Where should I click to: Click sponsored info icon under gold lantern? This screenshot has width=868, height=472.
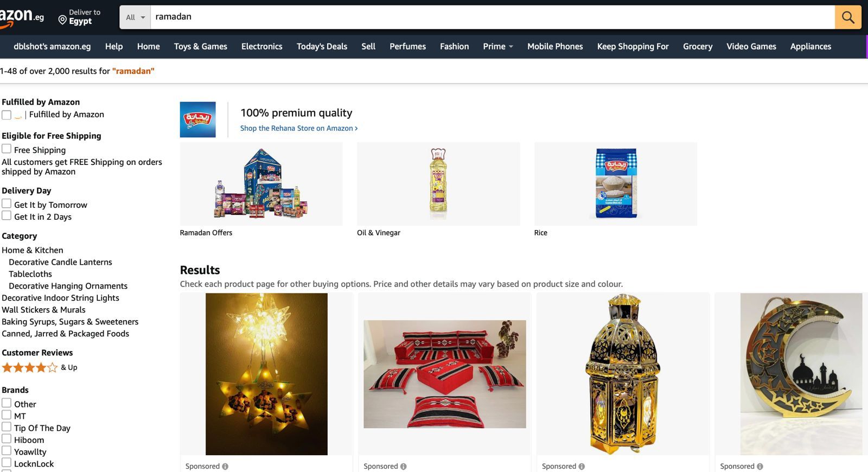click(582, 467)
